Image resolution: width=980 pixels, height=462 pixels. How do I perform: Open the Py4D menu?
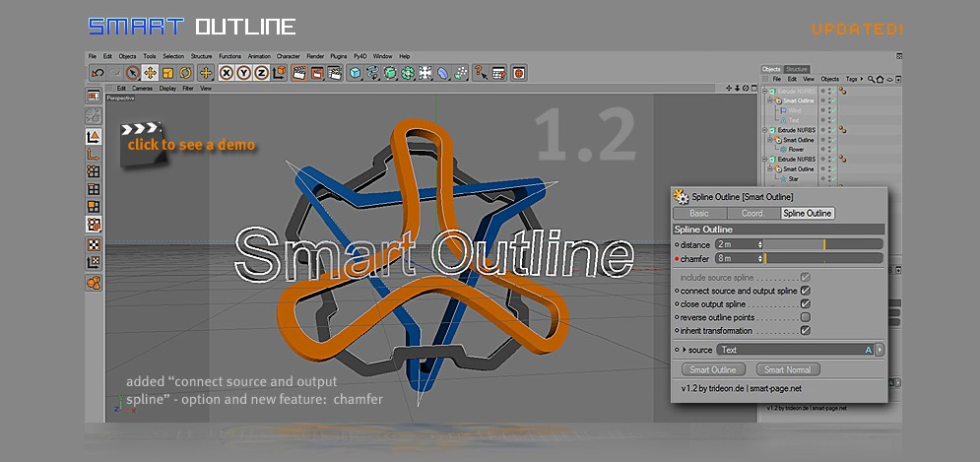359,56
